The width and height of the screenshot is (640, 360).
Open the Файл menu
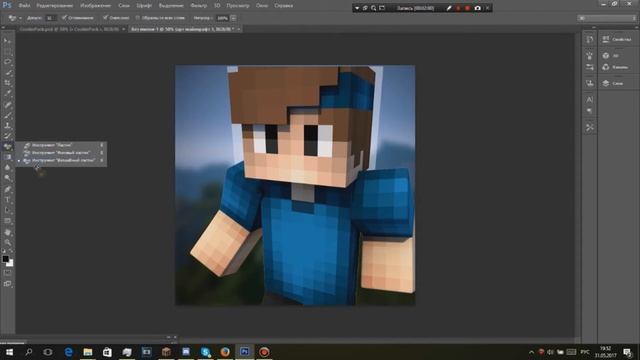pos(24,6)
